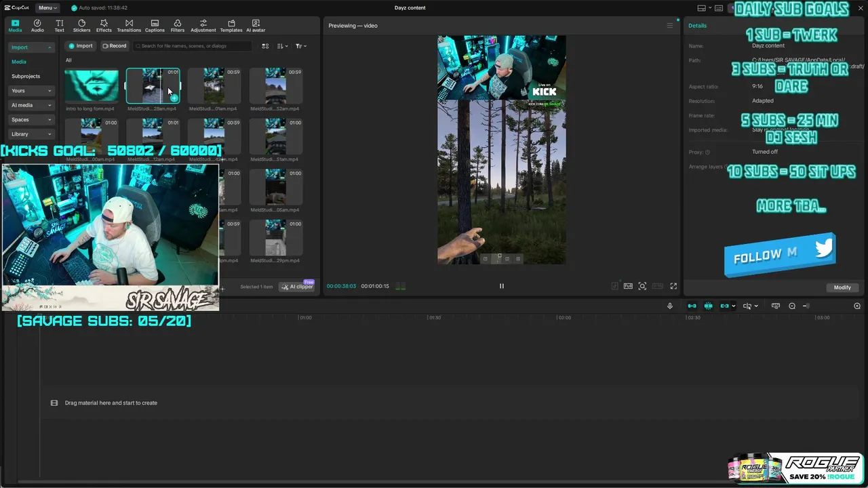The image size is (868, 488).
Task: Pause the preview playback
Action: [x=502, y=286]
